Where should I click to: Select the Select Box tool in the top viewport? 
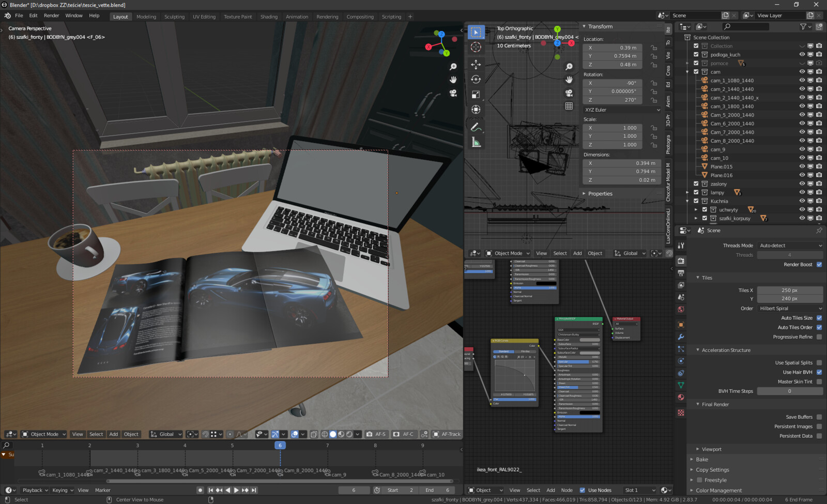click(x=476, y=32)
